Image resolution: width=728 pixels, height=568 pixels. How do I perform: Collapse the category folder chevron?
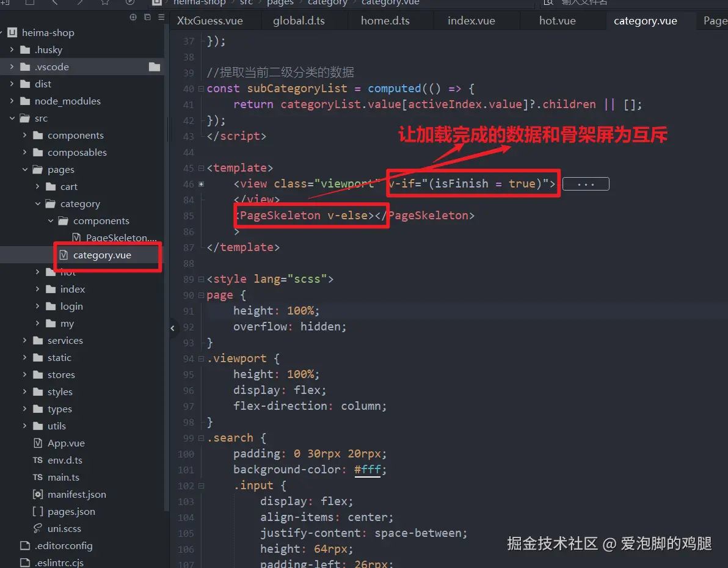coord(38,204)
